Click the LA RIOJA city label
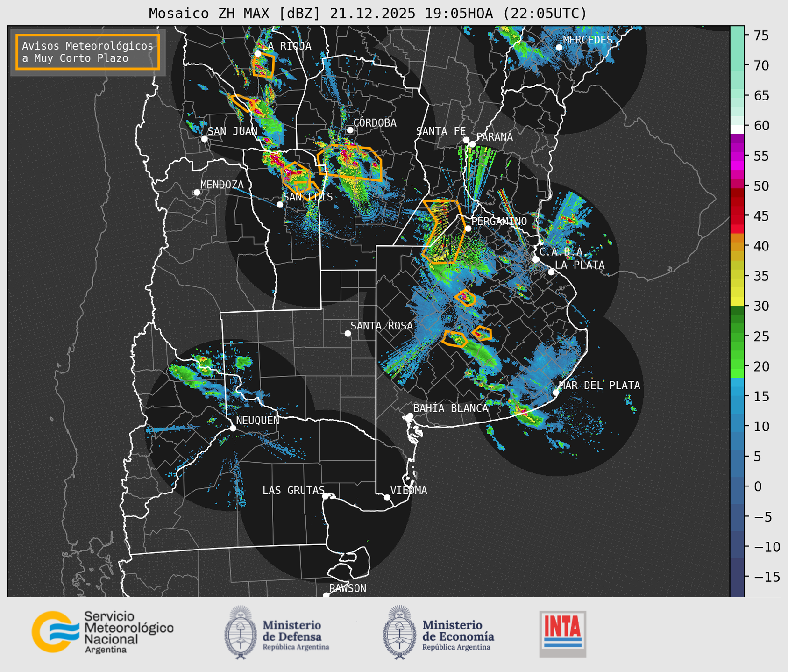 286,46
